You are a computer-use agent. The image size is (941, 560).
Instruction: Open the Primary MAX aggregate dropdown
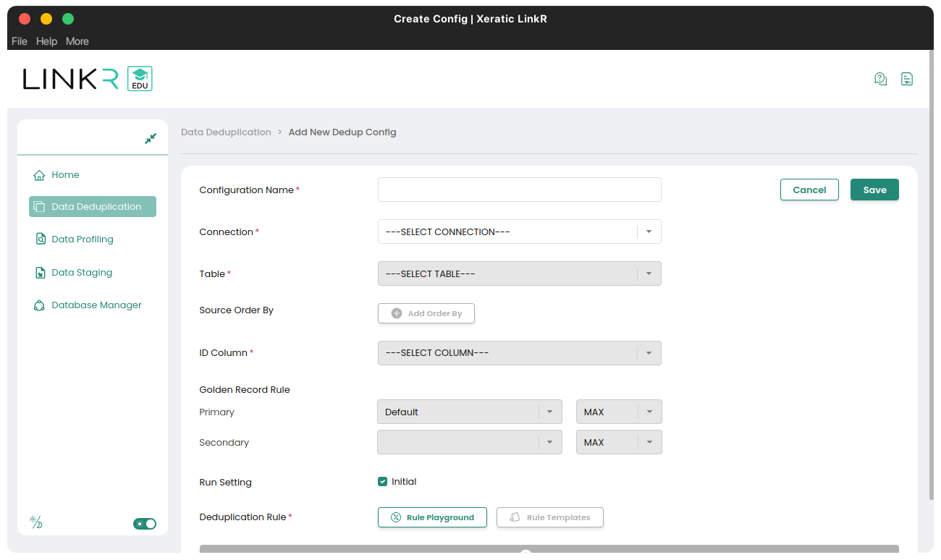618,412
